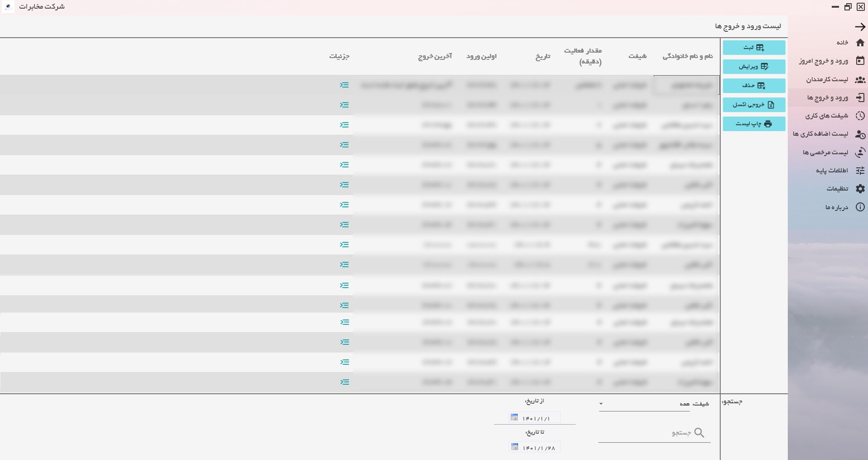Click the search input field

coord(648,433)
